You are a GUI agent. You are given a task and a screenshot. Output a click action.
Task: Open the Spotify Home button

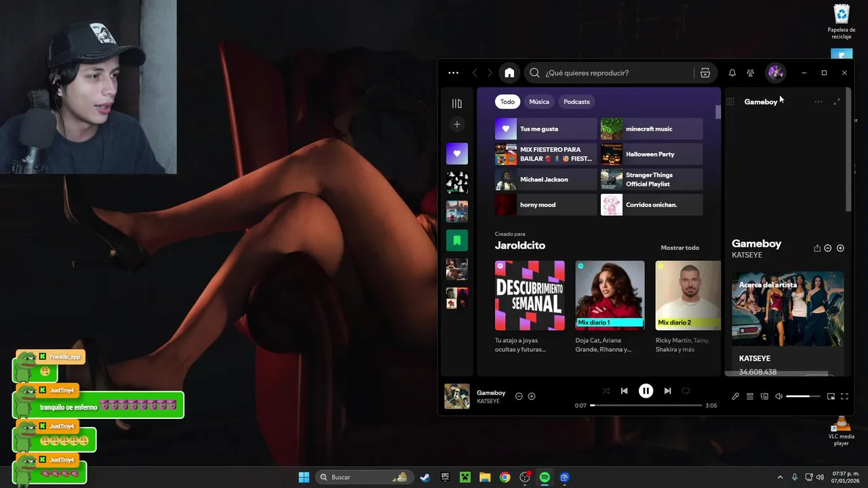pyautogui.click(x=509, y=73)
